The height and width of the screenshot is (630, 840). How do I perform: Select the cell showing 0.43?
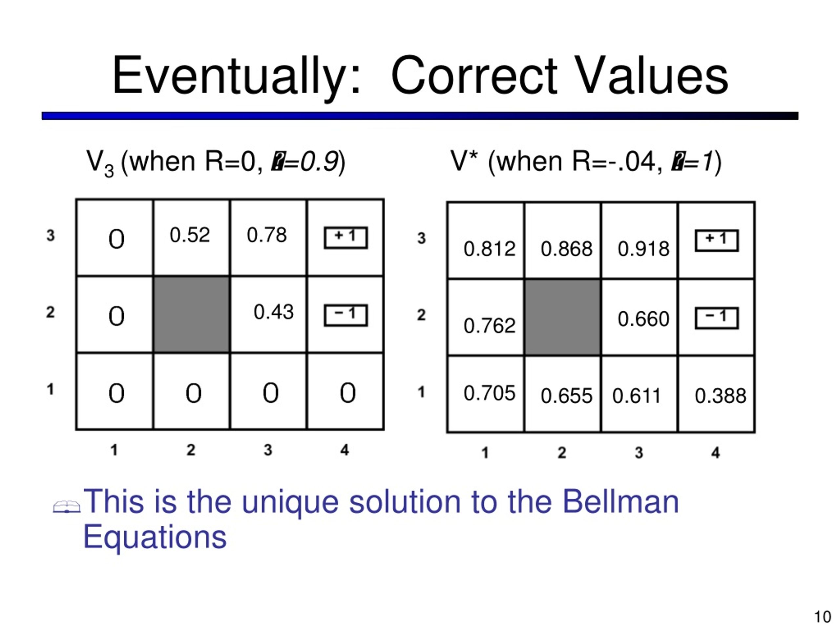click(268, 314)
